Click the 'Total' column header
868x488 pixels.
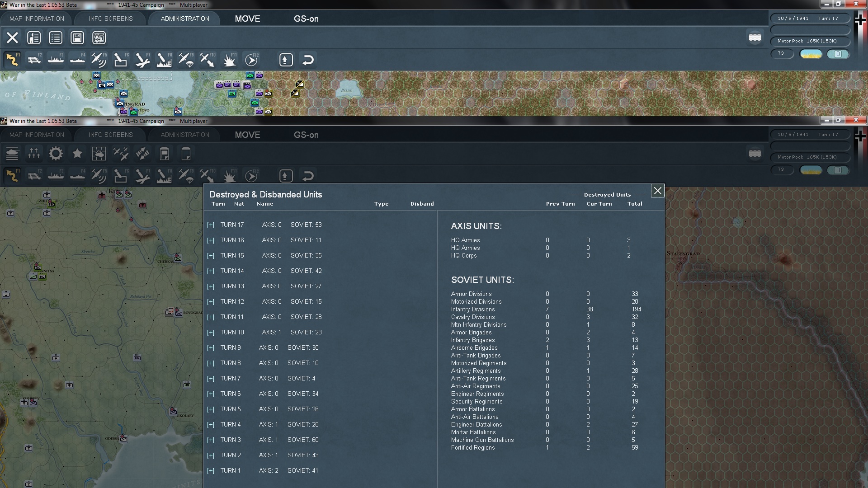point(635,204)
